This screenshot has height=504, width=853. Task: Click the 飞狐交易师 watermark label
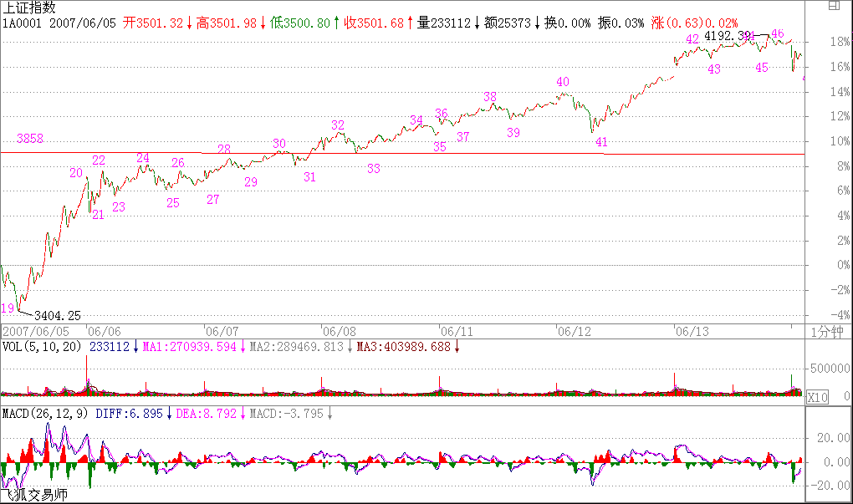(x=34, y=495)
